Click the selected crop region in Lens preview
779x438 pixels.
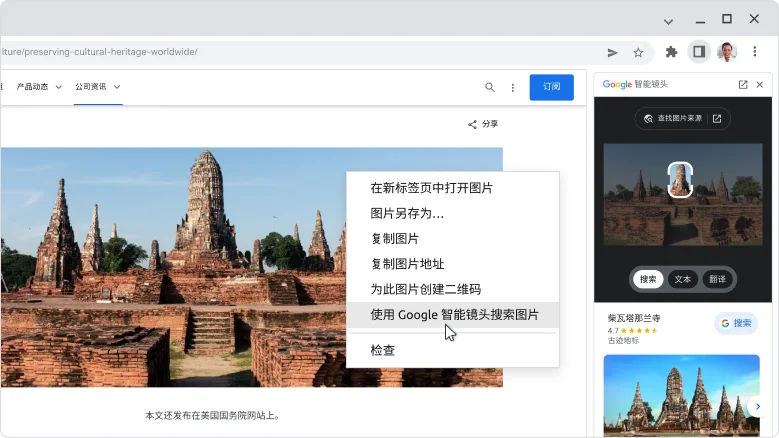click(680, 179)
